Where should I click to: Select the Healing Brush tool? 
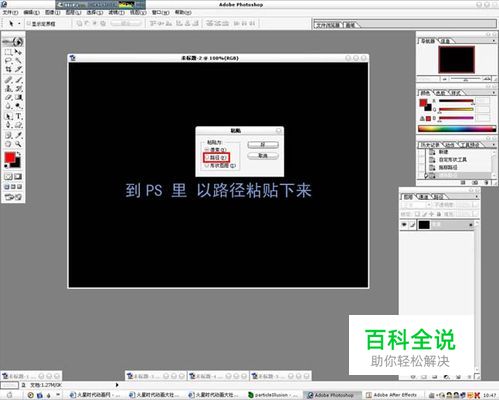tap(8, 80)
